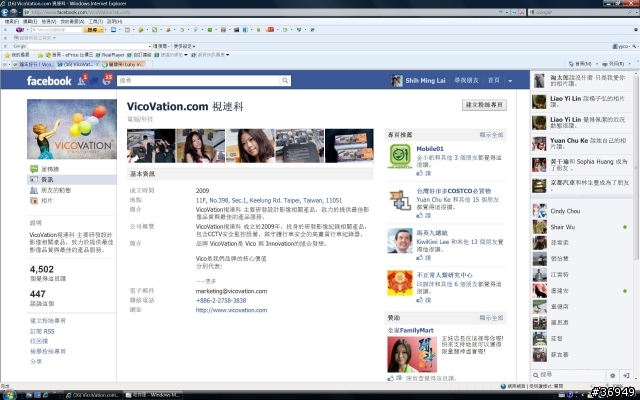640x400 pixels.
Task: Click hide chat sidebar arrow icon
Action: tap(626, 375)
